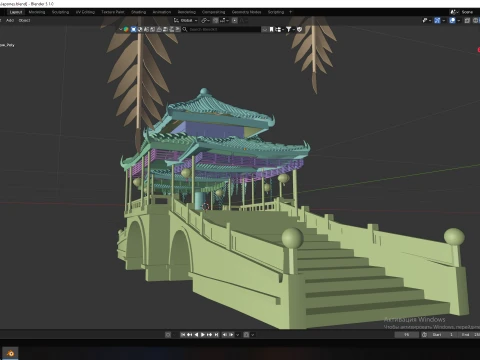Viewport: 480px width, 360px height.
Task: Open the Global transform orientation dropdown
Action: [x=186, y=20]
